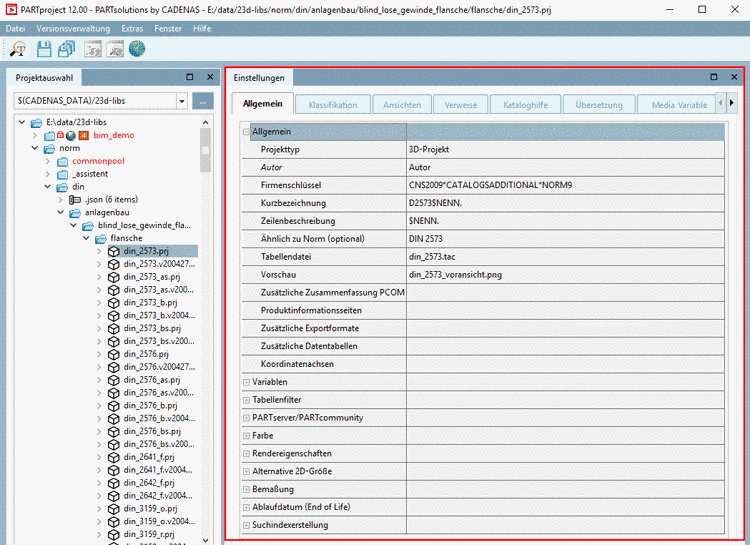Click the search project magnifier toolbar icon
The width and height of the screenshot is (750, 545).
click(x=17, y=48)
